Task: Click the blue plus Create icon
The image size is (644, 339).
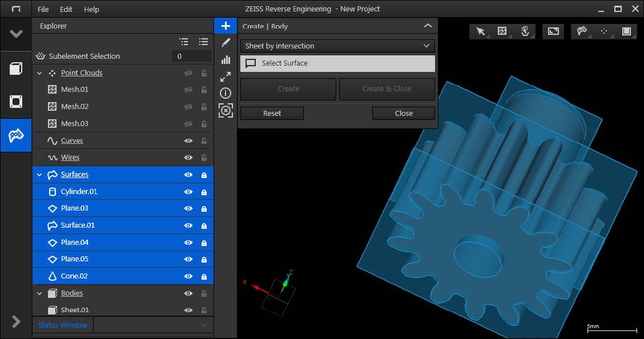Action: [x=226, y=26]
